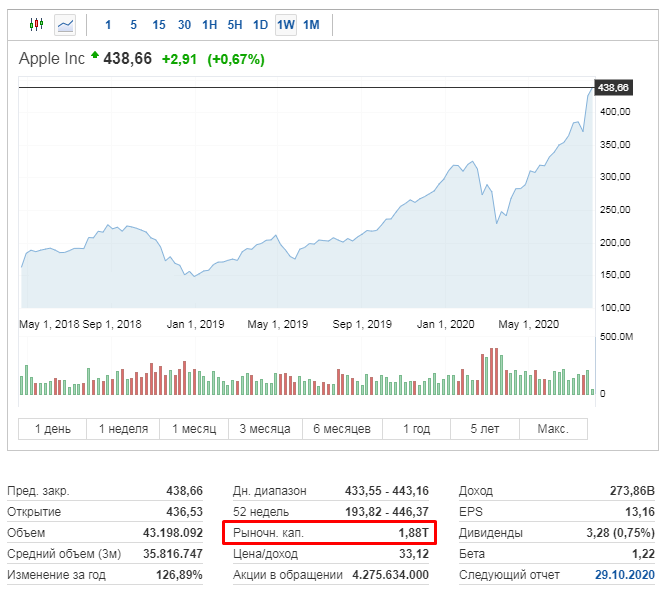Click the Бета label
Viewport: 666px width, 590px height.
471,554
